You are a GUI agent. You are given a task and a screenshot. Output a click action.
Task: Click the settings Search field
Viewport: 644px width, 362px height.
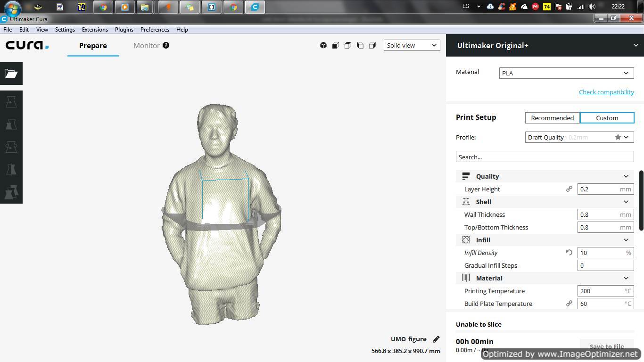point(545,157)
